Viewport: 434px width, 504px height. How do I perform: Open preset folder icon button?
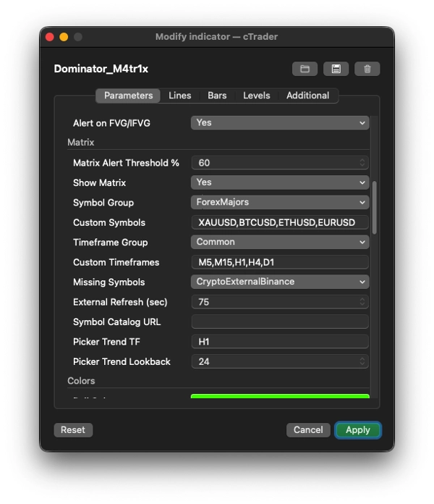(x=305, y=69)
